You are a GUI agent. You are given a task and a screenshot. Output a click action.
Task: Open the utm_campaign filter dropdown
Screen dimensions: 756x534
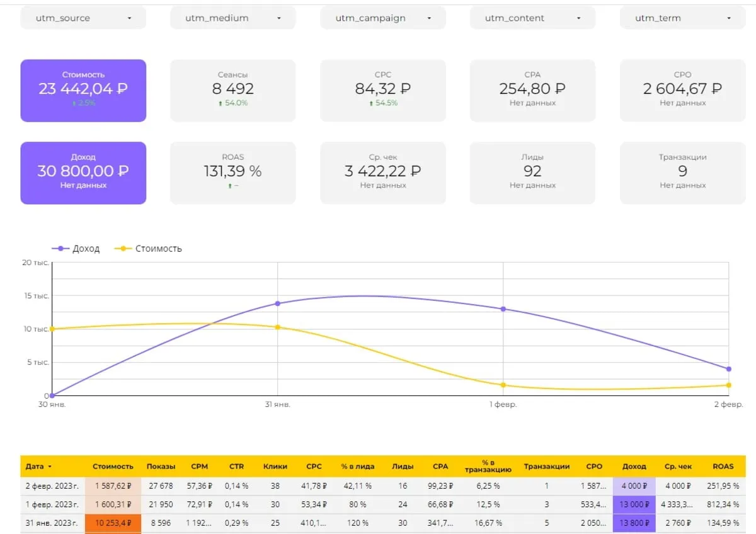[382, 18]
